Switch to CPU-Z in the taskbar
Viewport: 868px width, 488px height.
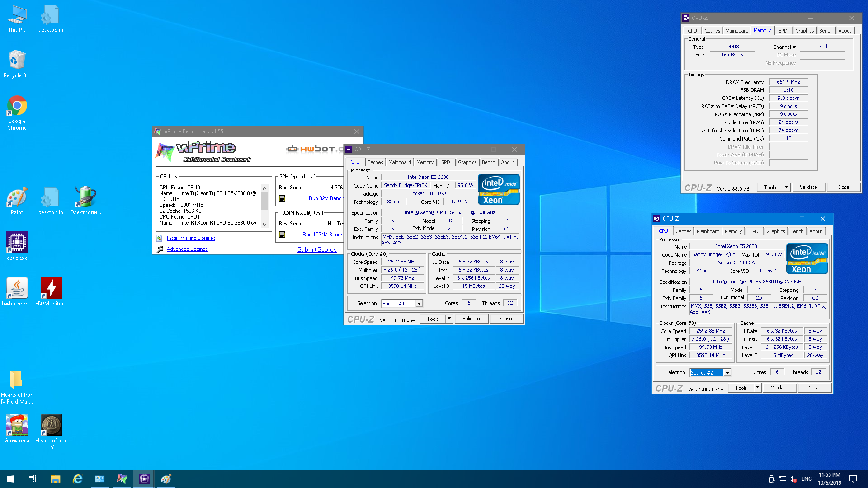144,479
